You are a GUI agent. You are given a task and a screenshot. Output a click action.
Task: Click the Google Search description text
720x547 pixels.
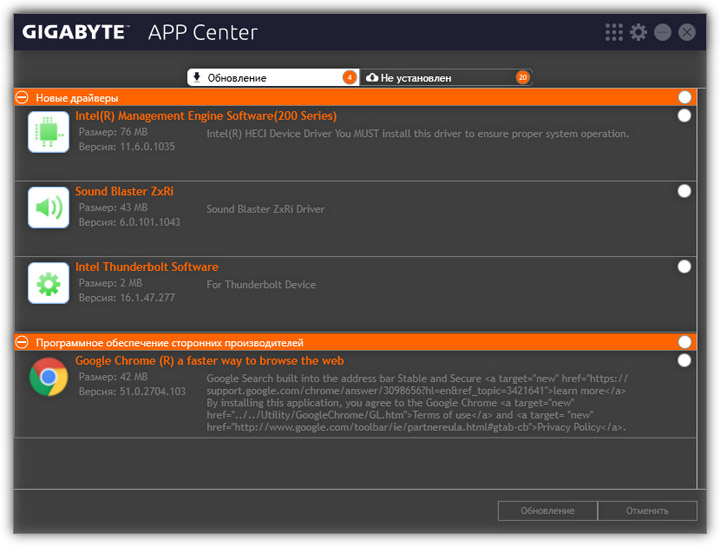click(x=417, y=403)
